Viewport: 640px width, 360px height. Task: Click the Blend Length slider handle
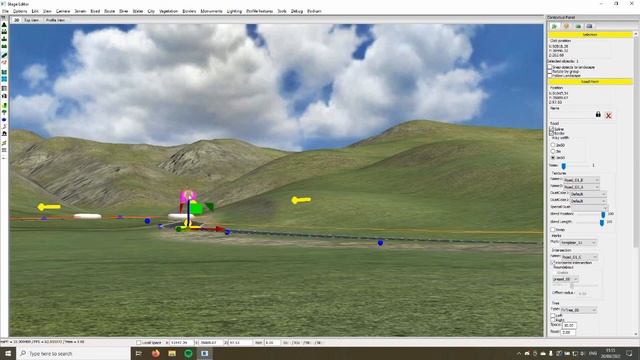602,222
